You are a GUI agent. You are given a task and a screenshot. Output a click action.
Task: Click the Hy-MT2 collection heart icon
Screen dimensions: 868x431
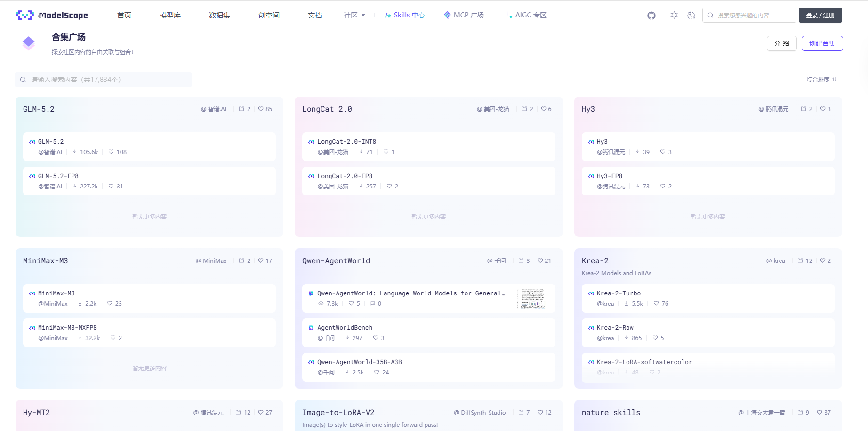click(261, 413)
